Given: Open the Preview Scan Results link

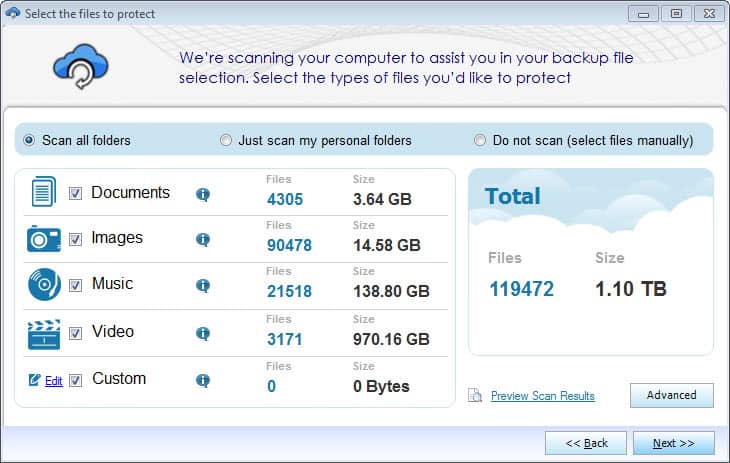Looking at the screenshot, I should click(x=543, y=396).
